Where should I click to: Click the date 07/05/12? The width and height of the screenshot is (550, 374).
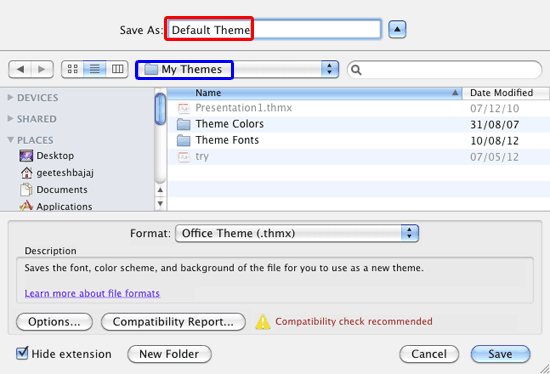tap(495, 157)
